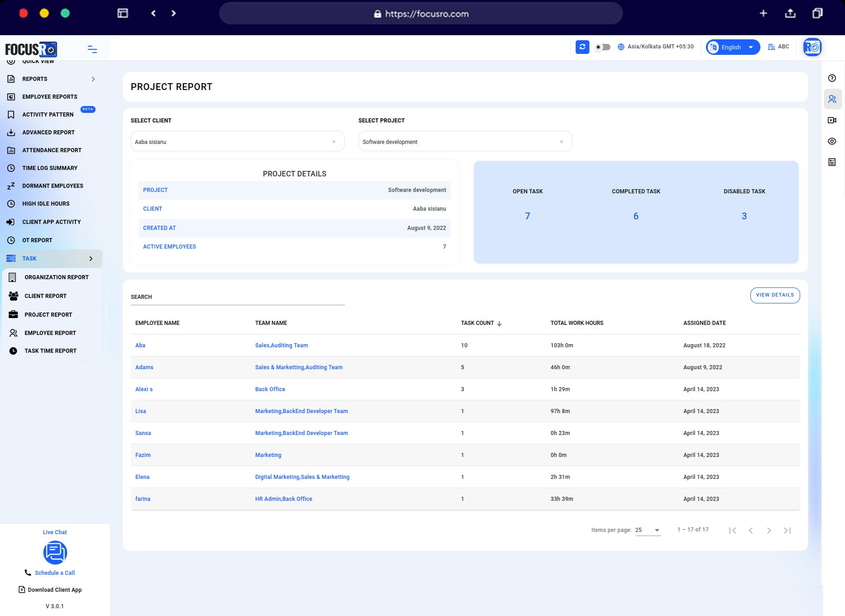Refresh data using the sync icon
The height and width of the screenshot is (616, 845).
pos(582,47)
